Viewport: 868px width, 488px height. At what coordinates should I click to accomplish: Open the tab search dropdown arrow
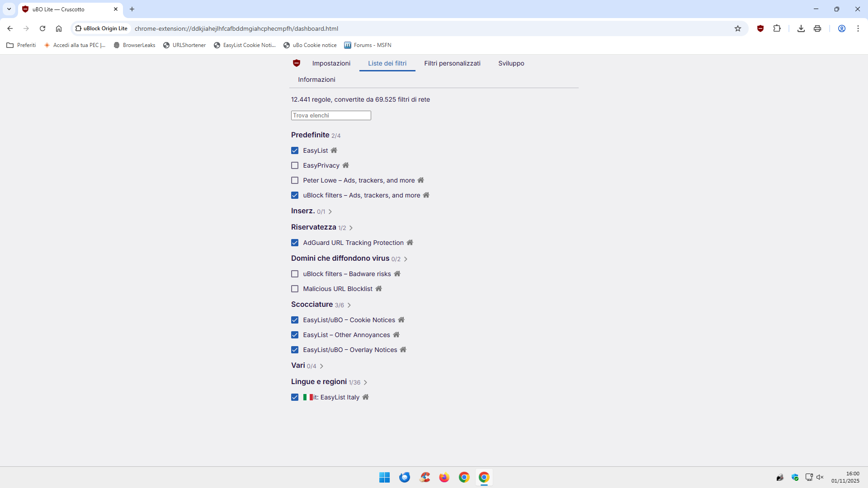(9, 9)
